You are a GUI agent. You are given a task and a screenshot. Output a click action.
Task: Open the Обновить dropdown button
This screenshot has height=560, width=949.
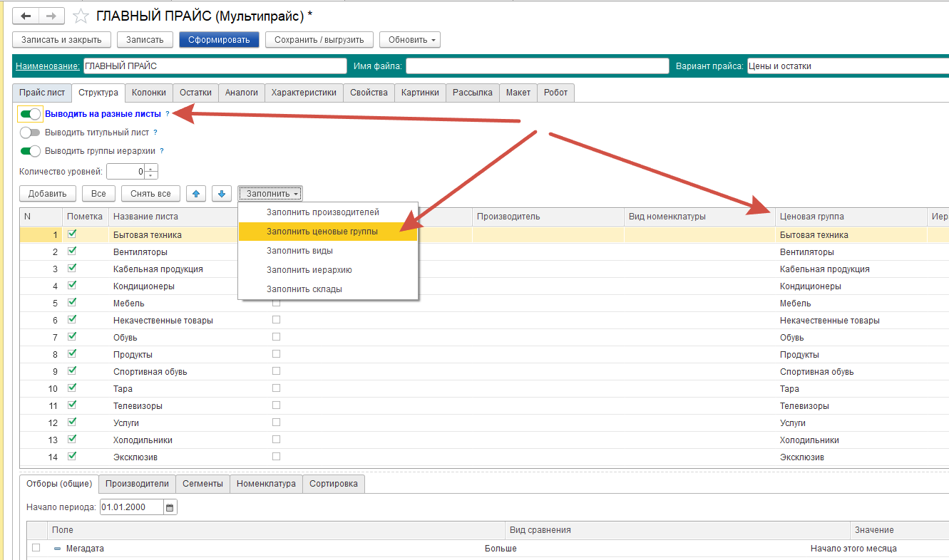pos(410,40)
